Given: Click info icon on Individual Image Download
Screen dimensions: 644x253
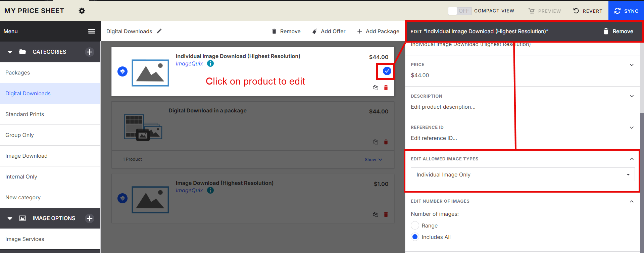Looking at the screenshot, I should (210, 63).
